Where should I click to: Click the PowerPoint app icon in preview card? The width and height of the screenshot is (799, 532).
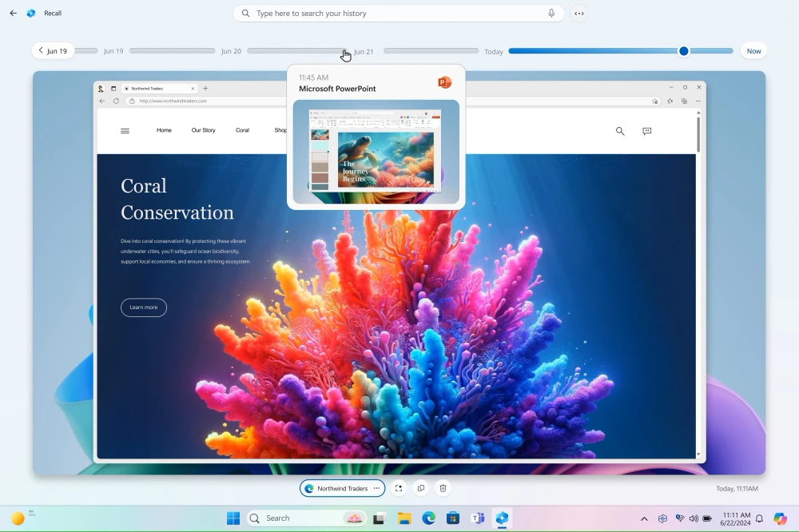click(444, 82)
